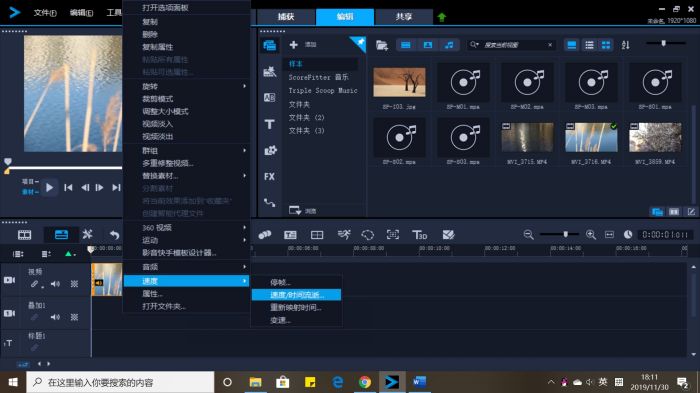
Task: Open the Transitions (AB) library icon
Action: click(x=270, y=97)
